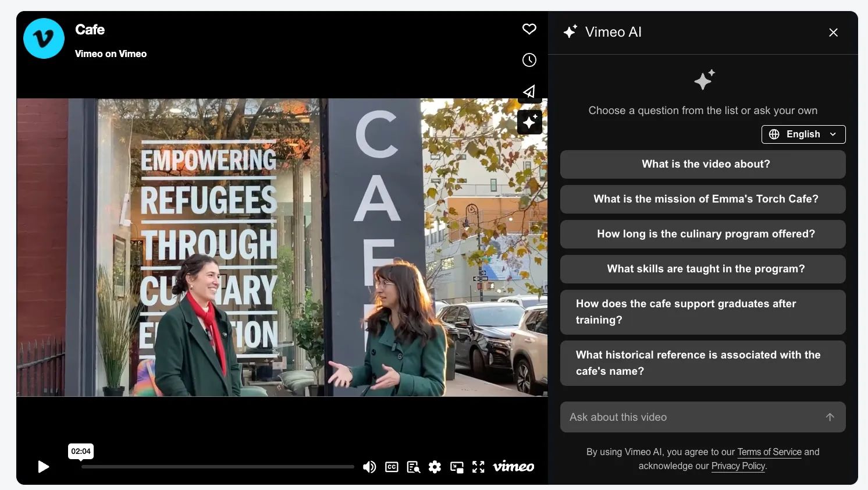Enter fullscreen mode
The image size is (868, 490).
point(478,467)
